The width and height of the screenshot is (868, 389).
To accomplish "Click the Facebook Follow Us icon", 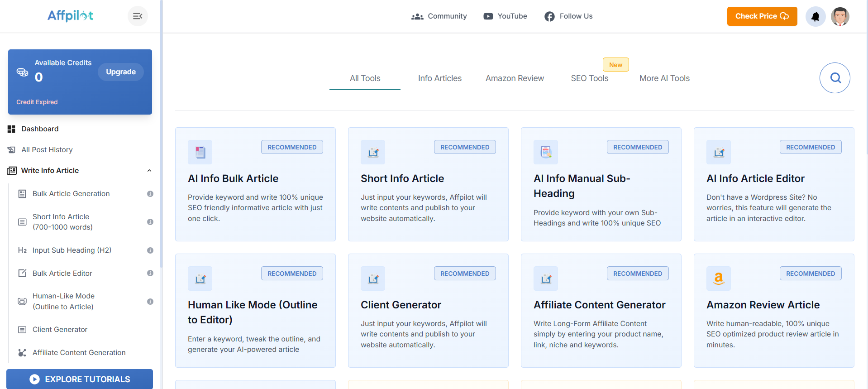I will click(x=549, y=16).
